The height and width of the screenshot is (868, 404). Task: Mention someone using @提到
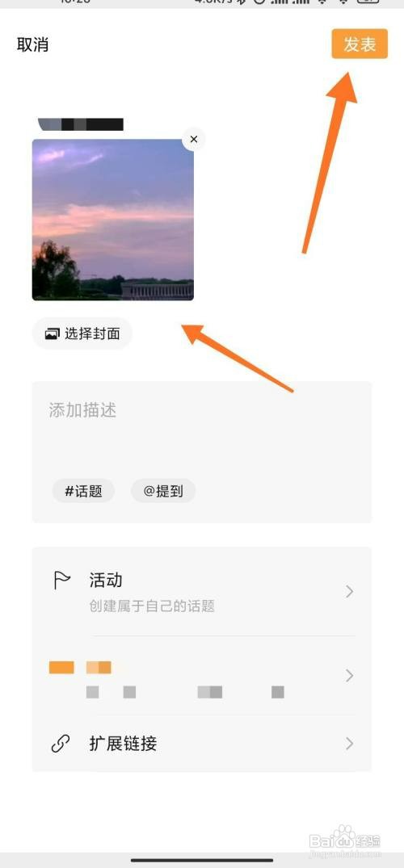pos(163,491)
